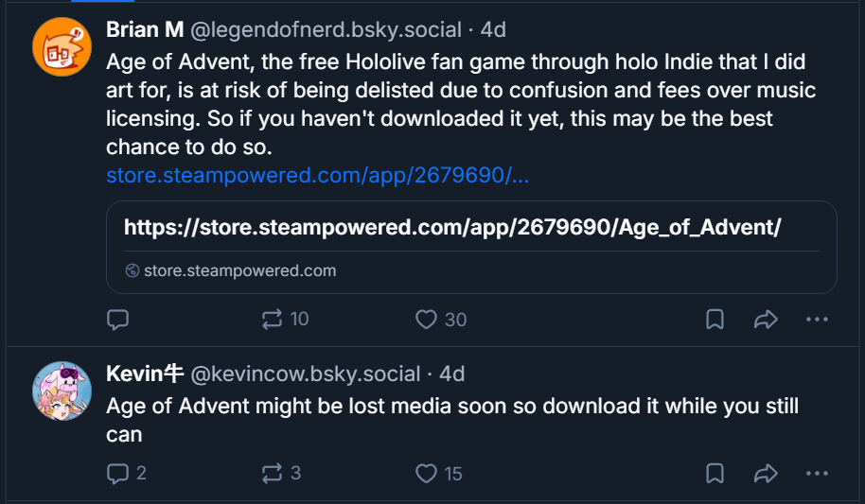Like Brian M's post
This screenshot has height=504, width=865.
[427, 320]
